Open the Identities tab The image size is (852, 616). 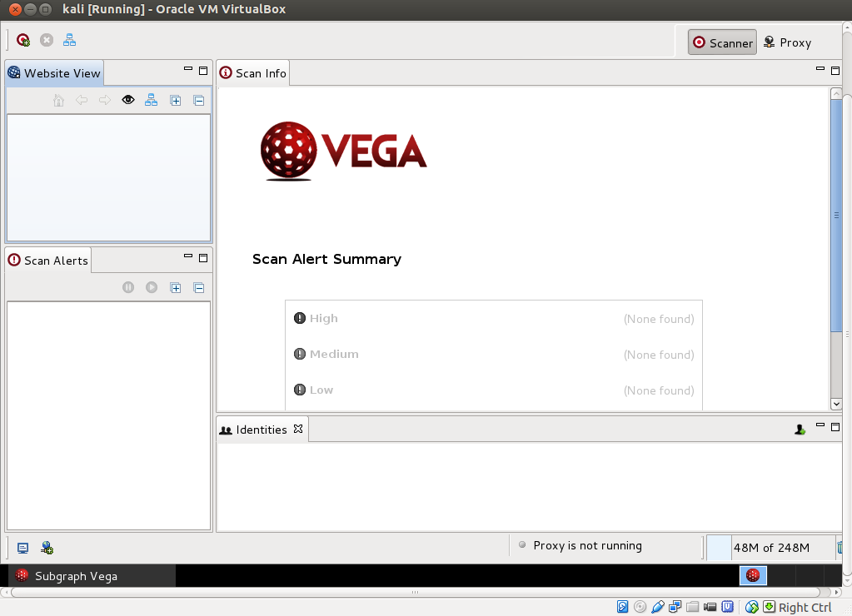point(261,430)
